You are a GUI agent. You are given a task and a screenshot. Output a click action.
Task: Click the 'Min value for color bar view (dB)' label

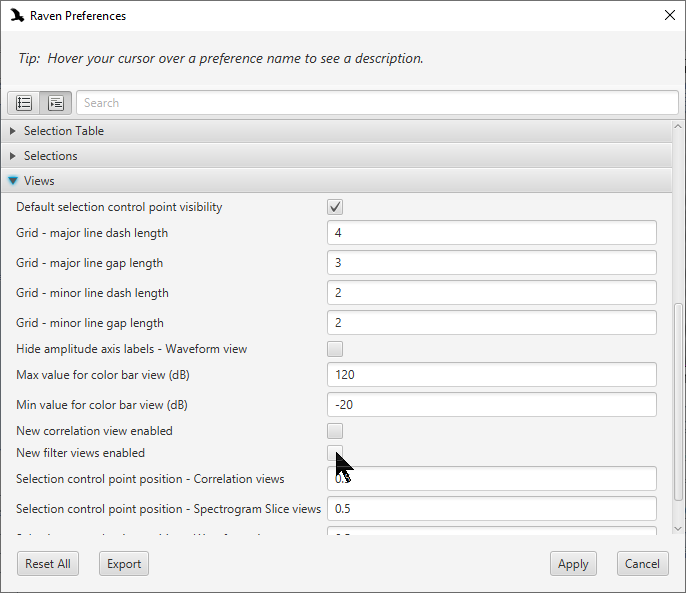click(x=102, y=405)
